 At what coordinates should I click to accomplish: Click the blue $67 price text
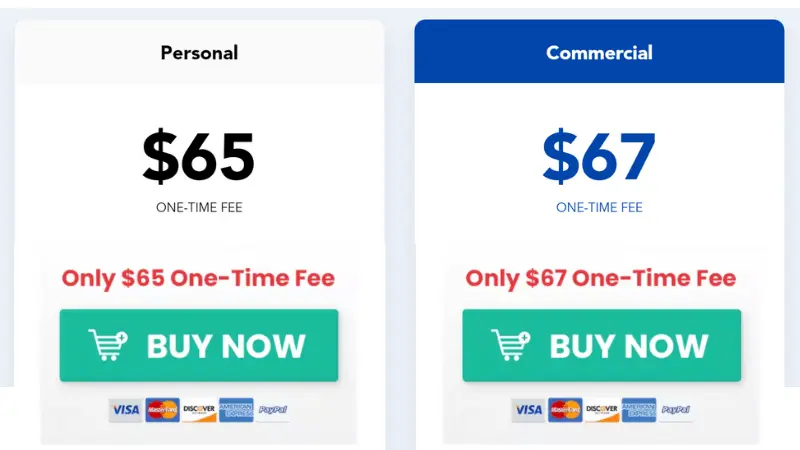[x=599, y=156]
